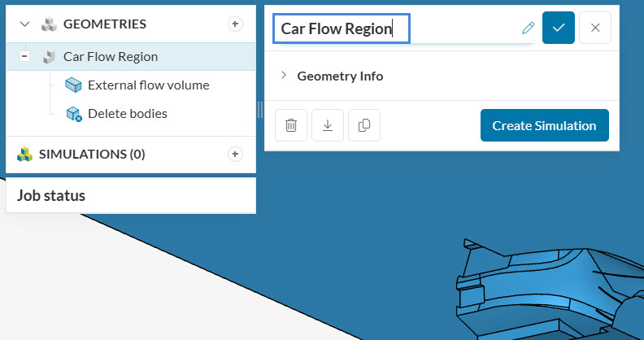Add a new geometry with plus button
This screenshot has width=644, height=340.
point(235,24)
